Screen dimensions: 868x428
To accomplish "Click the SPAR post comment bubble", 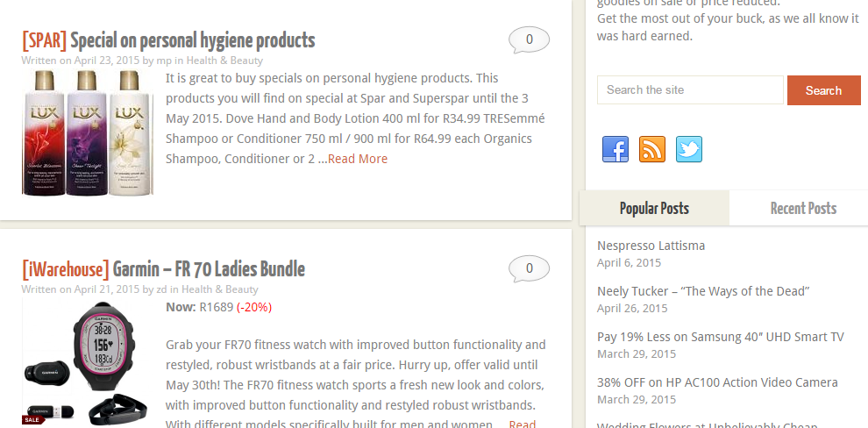I will pyautogui.click(x=529, y=39).
